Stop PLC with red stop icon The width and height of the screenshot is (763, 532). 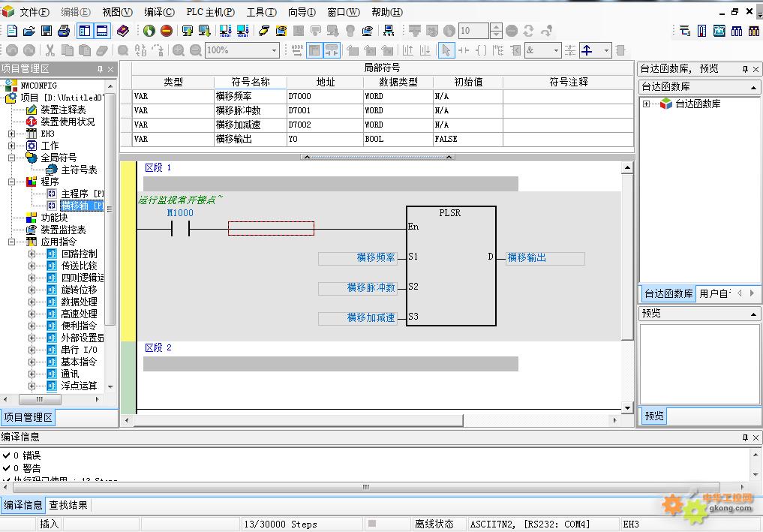(x=167, y=31)
